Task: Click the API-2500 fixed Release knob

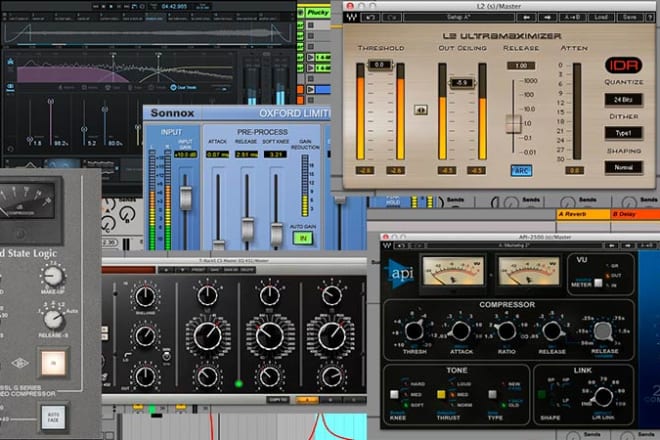Action: tap(552, 331)
